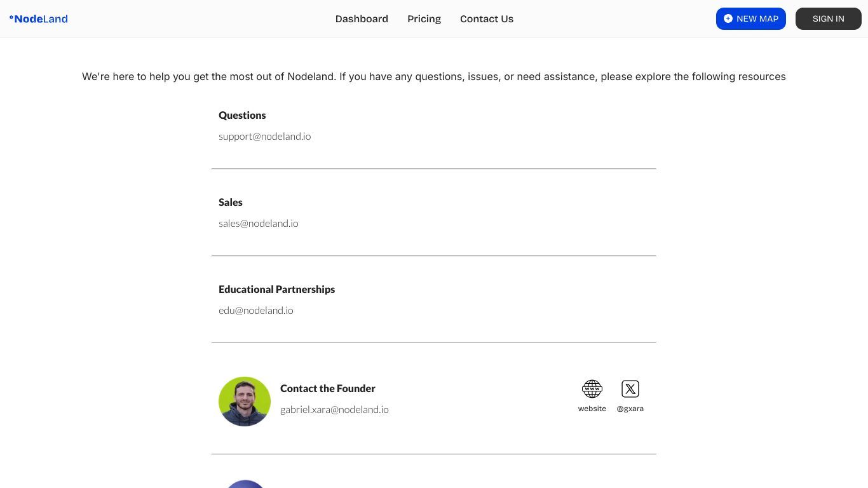868x488 pixels.
Task: Create a map with NEW MAP button
Action: coord(751,19)
